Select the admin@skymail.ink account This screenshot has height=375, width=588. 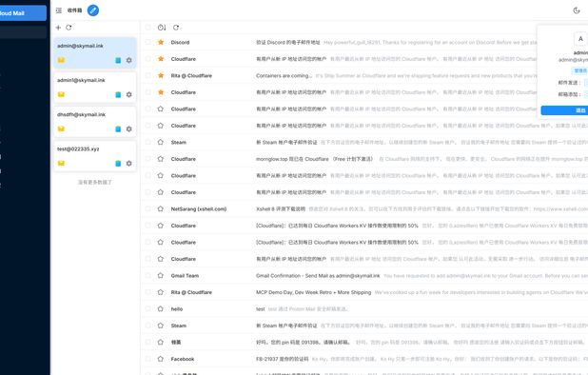pos(95,52)
